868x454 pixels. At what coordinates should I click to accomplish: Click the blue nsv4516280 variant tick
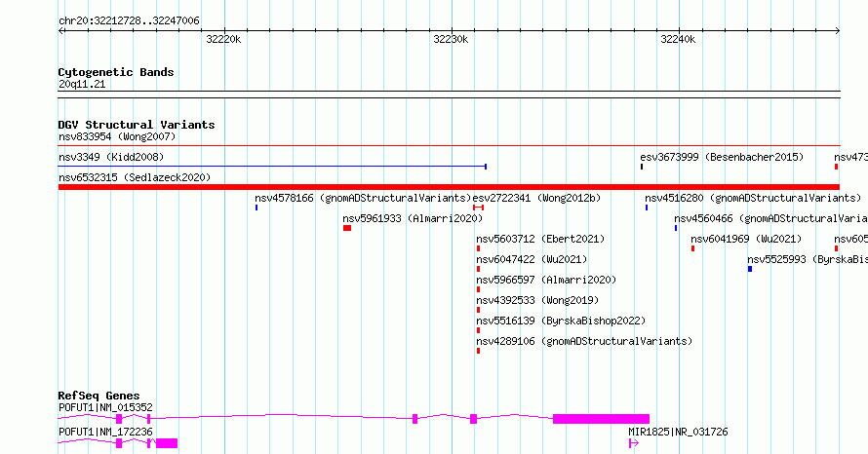click(647, 208)
